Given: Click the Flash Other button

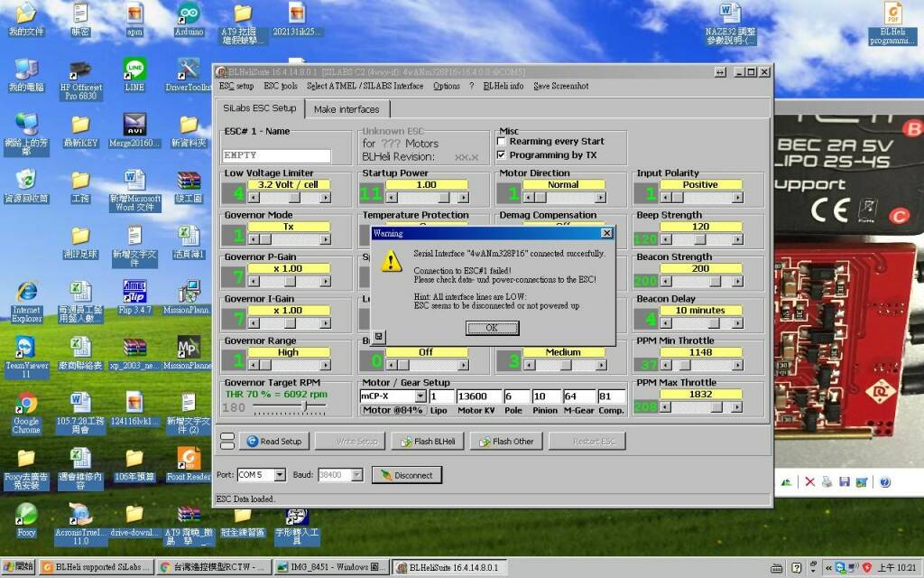Looking at the screenshot, I should [505, 441].
